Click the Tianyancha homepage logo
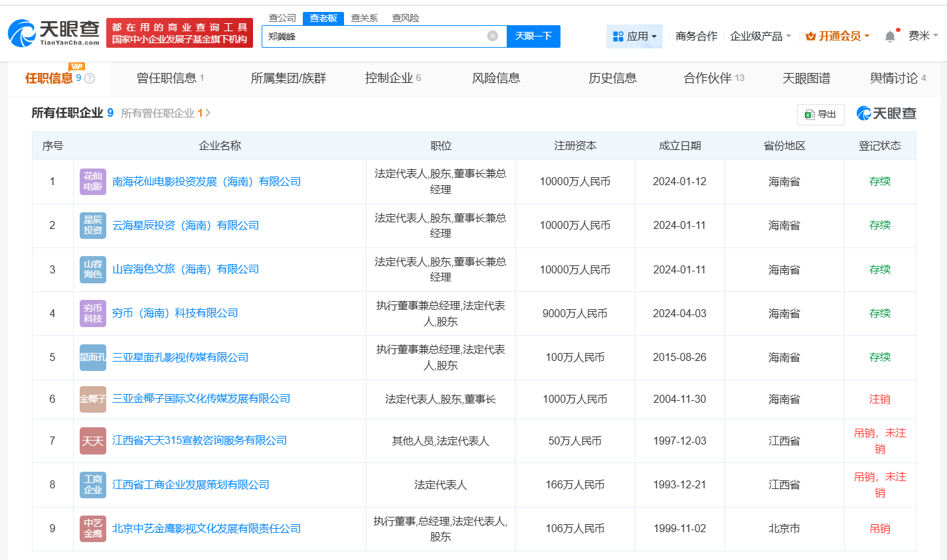Image resolution: width=947 pixels, height=560 pixels. [52, 29]
